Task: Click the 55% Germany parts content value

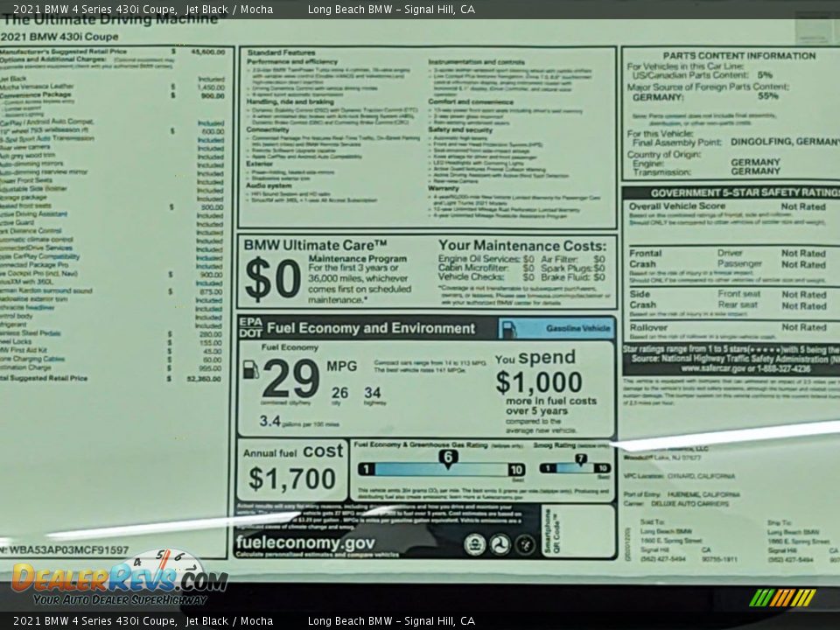Action: [x=768, y=96]
